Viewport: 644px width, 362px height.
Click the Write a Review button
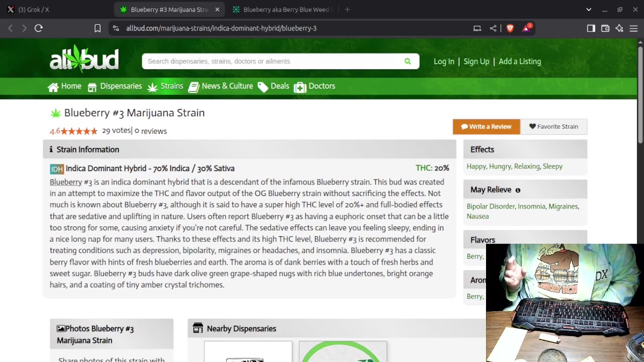486,127
